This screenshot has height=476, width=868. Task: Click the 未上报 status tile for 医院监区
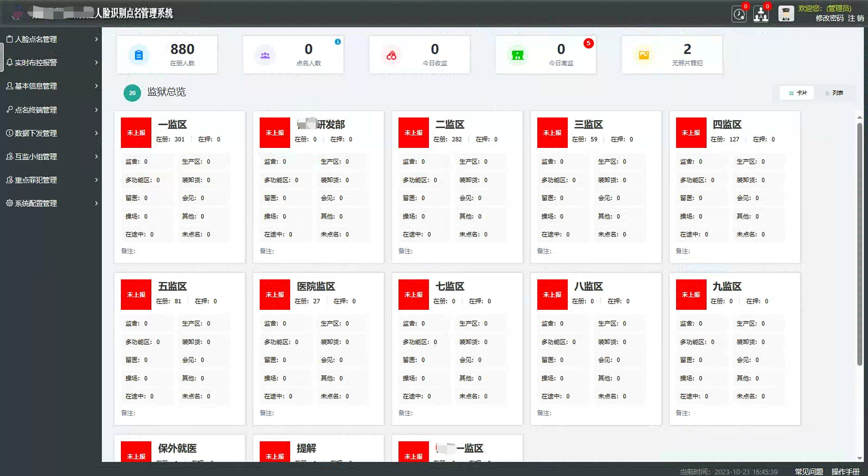point(275,294)
